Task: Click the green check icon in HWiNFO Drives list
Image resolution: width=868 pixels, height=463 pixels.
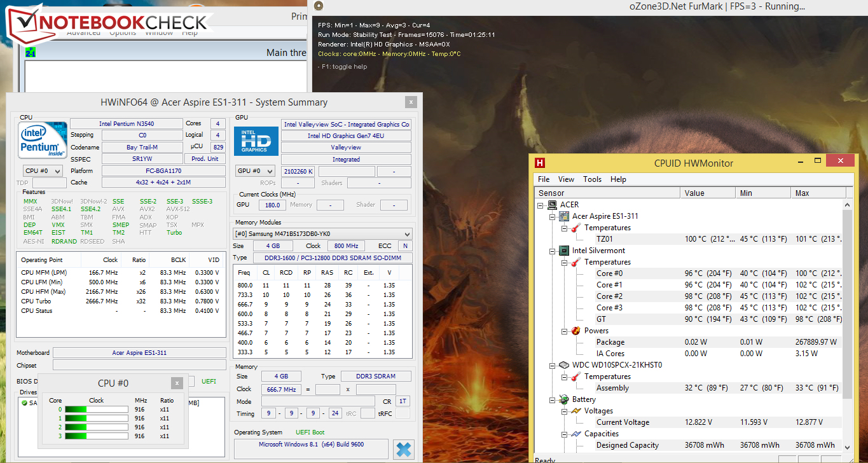Action: click(24, 403)
